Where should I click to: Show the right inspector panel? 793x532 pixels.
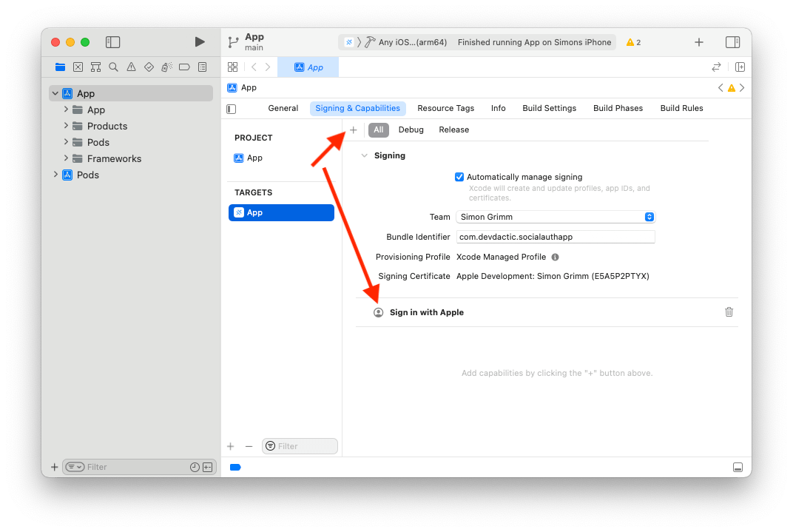[x=733, y=42]
